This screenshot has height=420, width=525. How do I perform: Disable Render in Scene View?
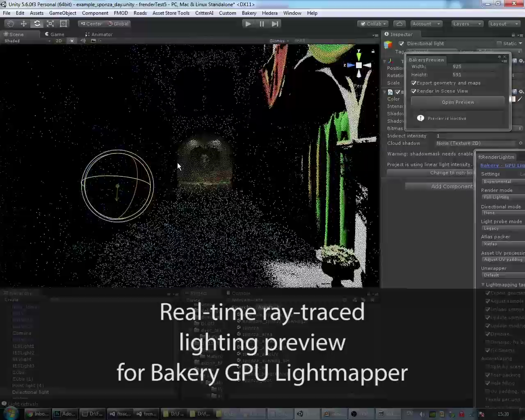(414, 91)
